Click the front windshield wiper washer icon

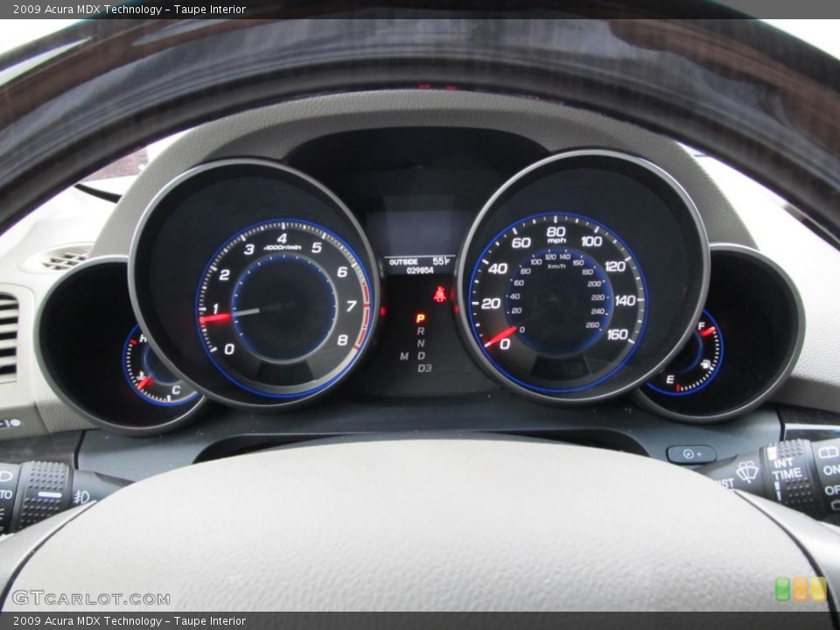tap(747, 472)
